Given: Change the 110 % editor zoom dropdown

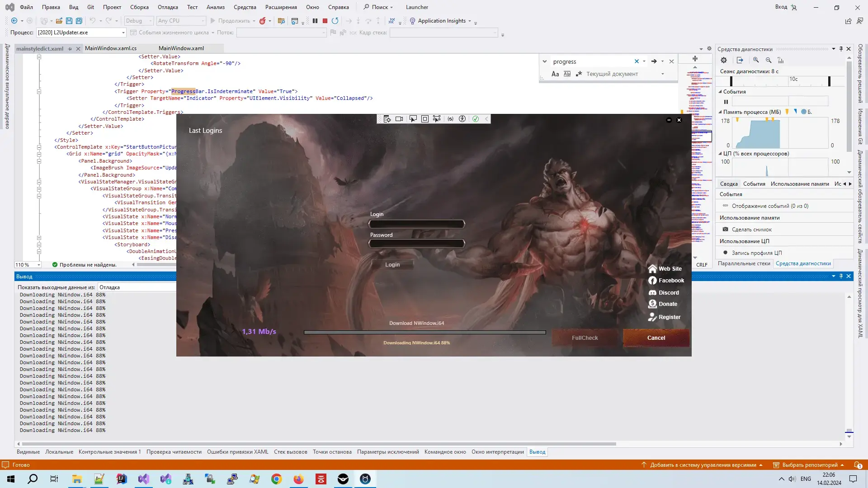Looking at the screenshot, I should (x=28, y=265).
